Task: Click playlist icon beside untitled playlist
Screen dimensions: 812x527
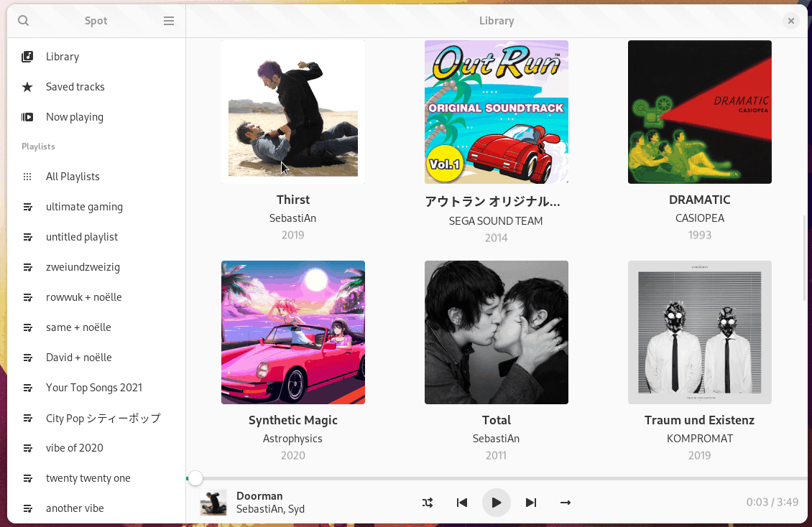Action: tap(27, 237)
